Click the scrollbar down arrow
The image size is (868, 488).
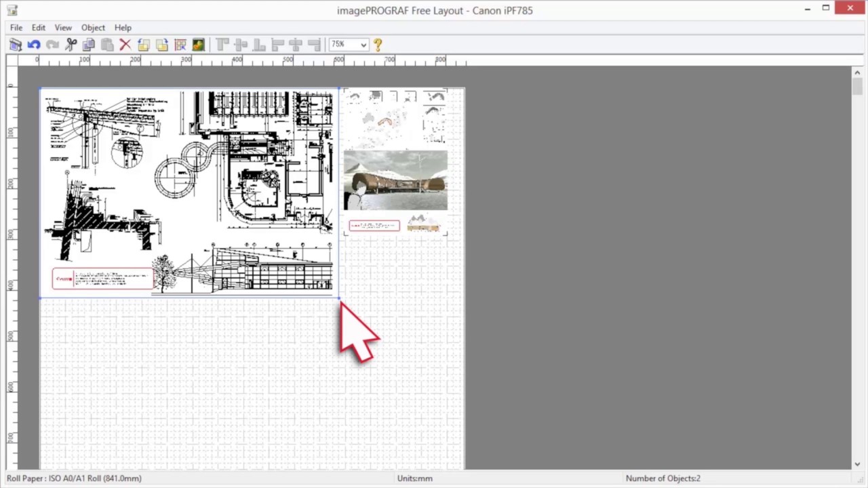(x=858, y=464)
